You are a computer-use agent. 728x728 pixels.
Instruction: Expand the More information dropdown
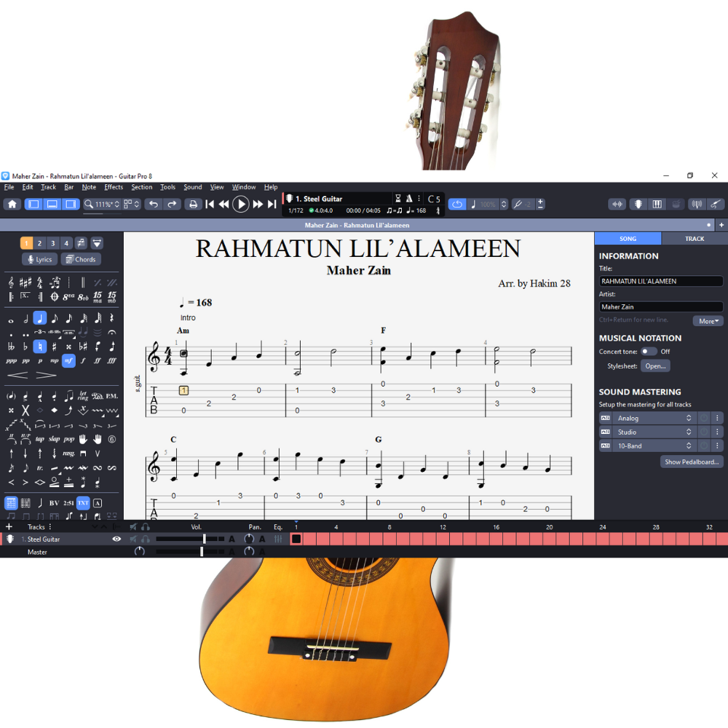pos(708,321)
